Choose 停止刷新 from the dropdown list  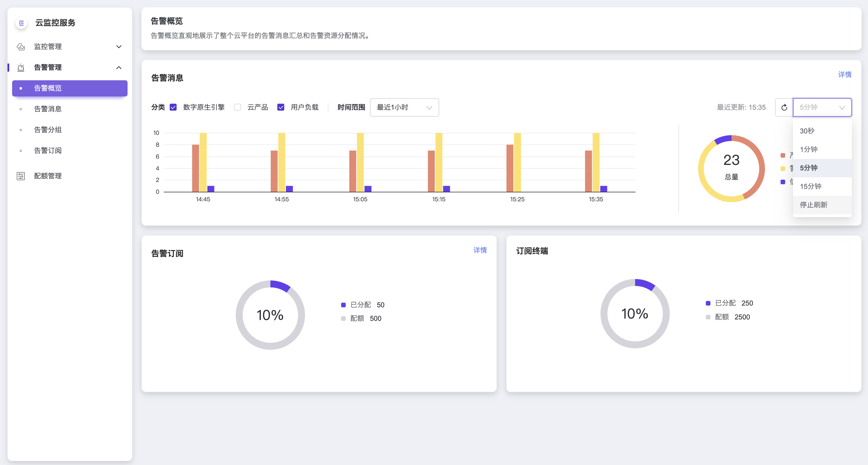(x=813, y=205)
